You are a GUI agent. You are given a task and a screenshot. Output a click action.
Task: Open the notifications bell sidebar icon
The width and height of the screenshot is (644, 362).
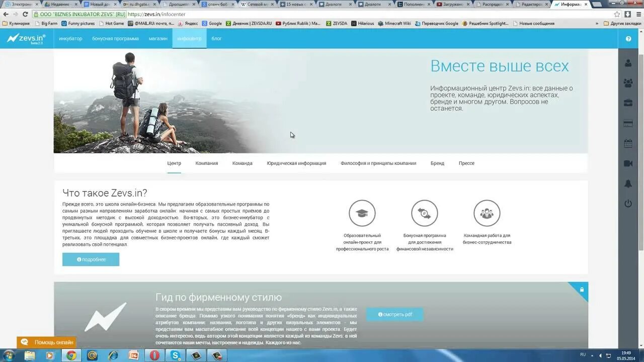pyautogui.click(x=628, y=184)
